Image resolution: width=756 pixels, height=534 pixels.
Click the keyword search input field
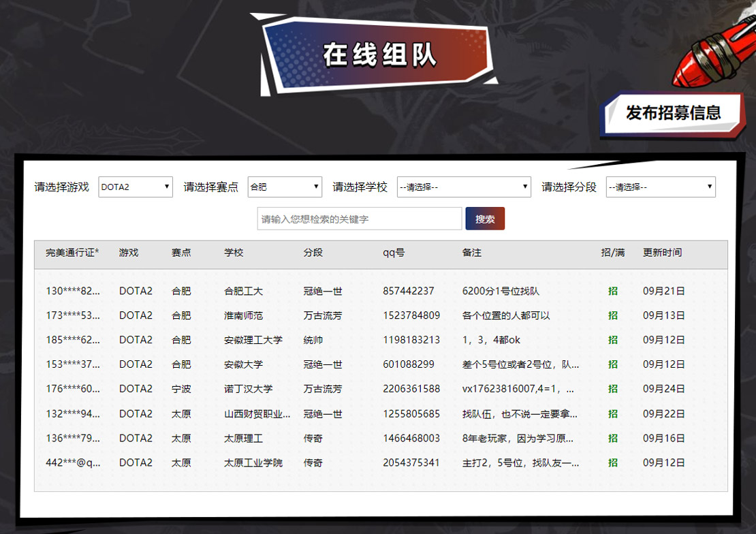click(359, 218)
